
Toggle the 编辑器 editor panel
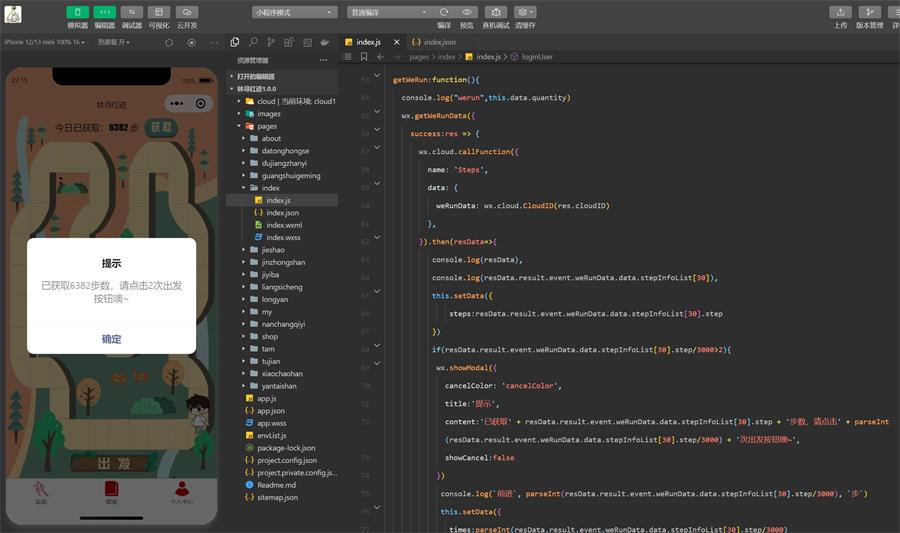pos(104,12)
